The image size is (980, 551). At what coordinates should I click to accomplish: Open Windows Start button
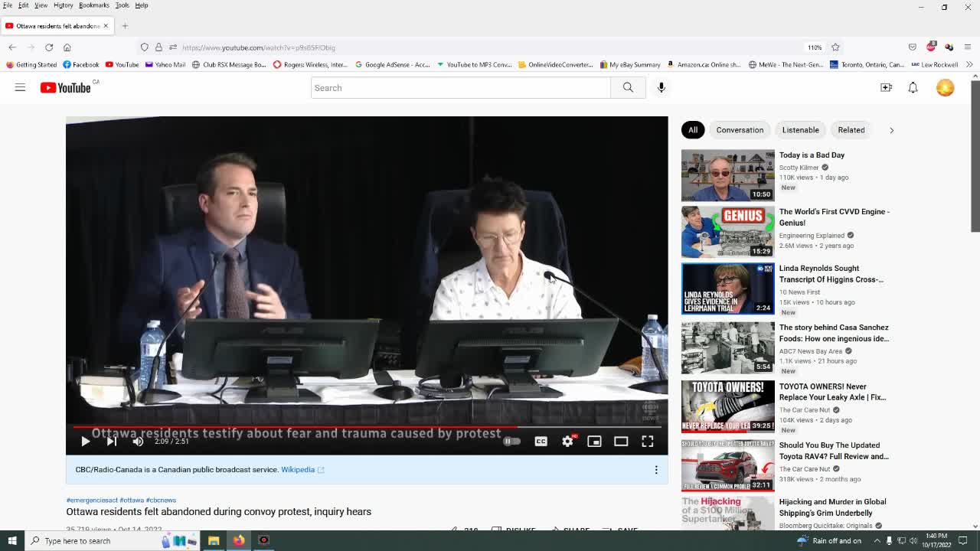pos(11,541)
